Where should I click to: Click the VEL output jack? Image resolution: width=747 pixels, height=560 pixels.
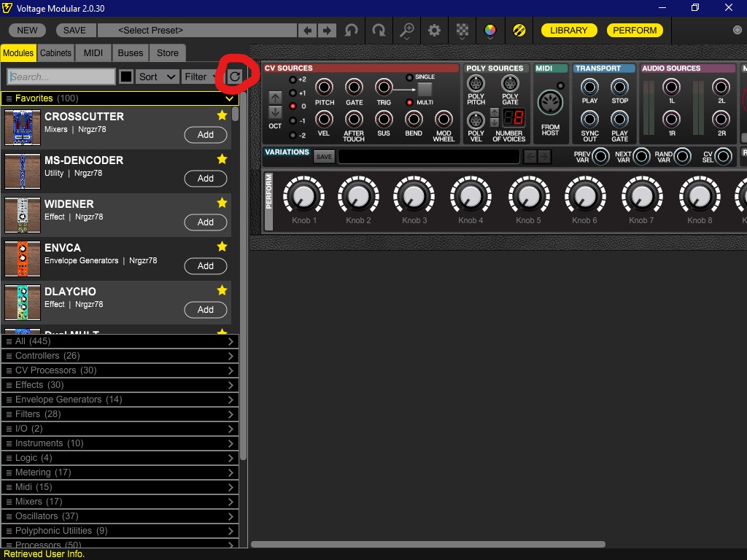coord(324,119)
